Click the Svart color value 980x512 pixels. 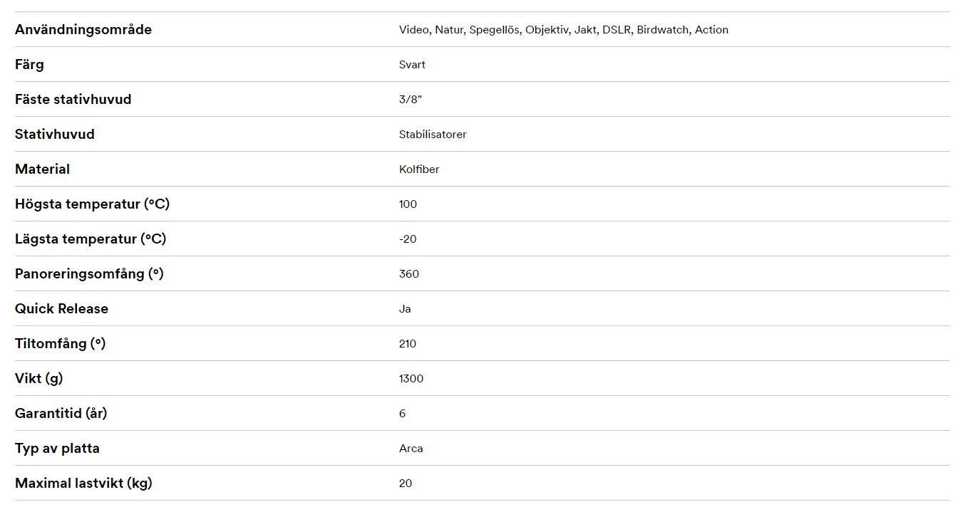pos(412,65)
